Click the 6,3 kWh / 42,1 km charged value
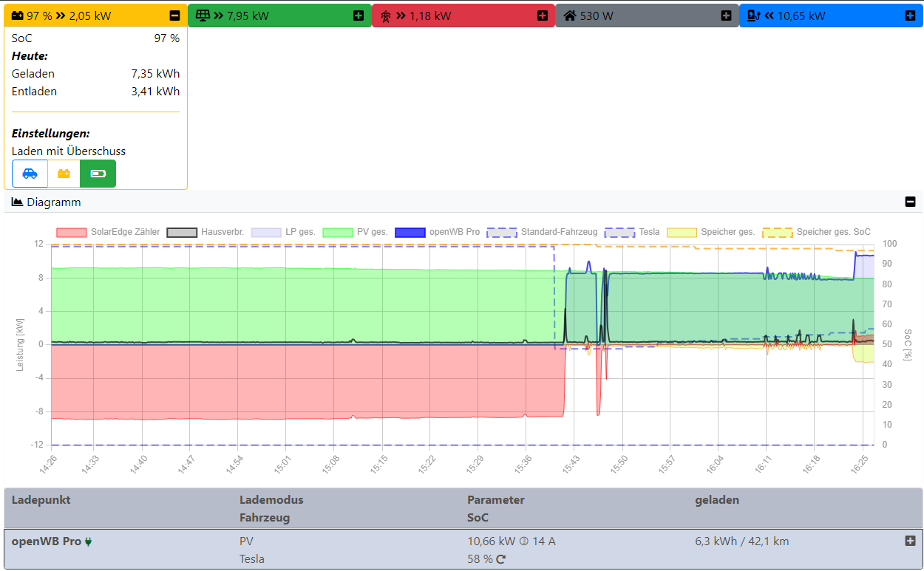This screenshot has width=924, height=571. click(742, 541)
